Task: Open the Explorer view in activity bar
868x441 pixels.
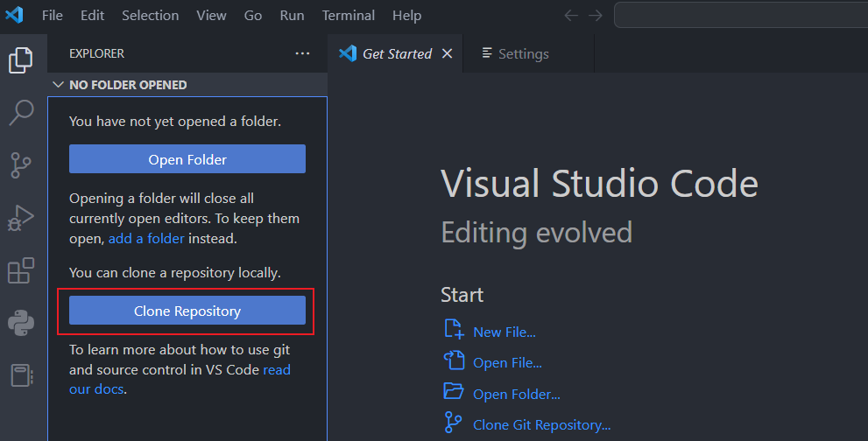Action: [21, 59]
